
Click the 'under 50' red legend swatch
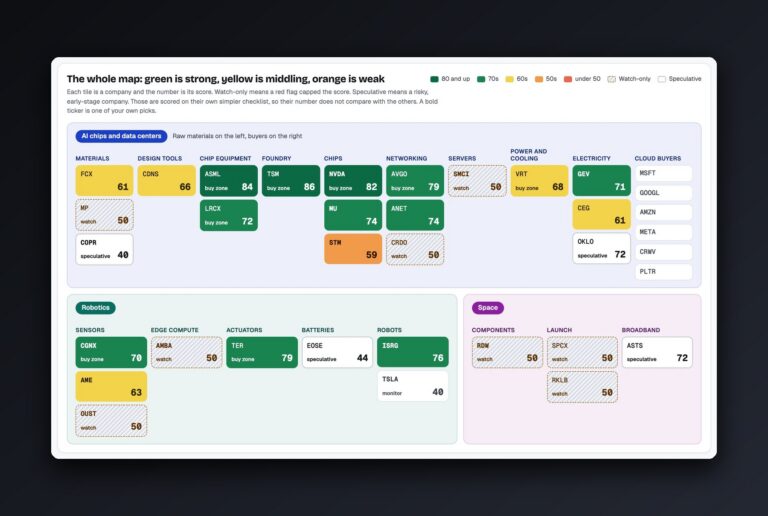568,79
